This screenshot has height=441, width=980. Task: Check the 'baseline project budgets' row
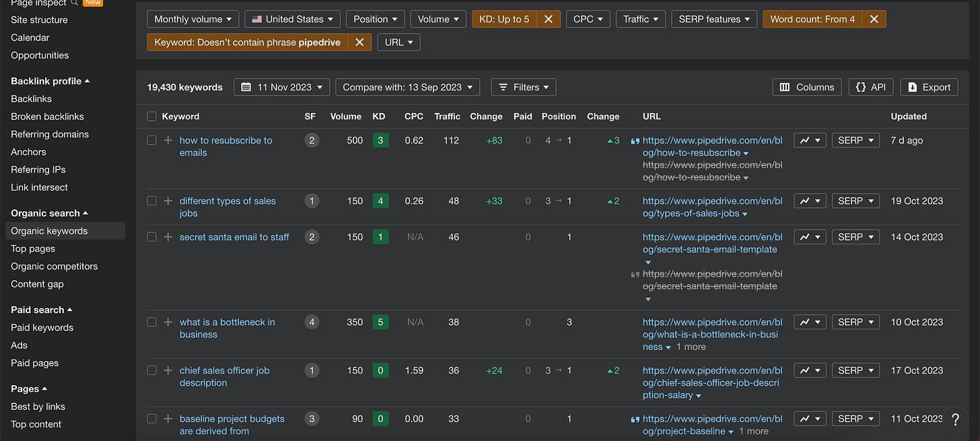click(151, 419)
